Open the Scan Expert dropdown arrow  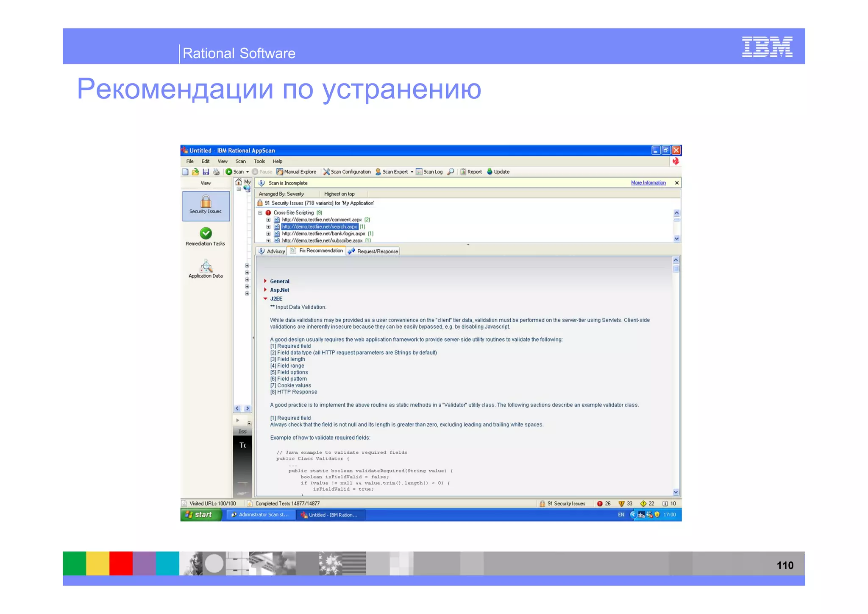tap(412, 172)
